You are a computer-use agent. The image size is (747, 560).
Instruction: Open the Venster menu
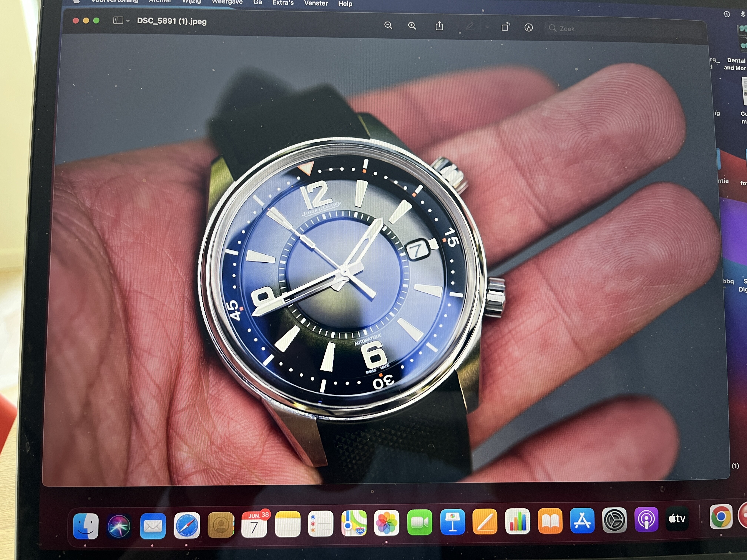point(316,3)
